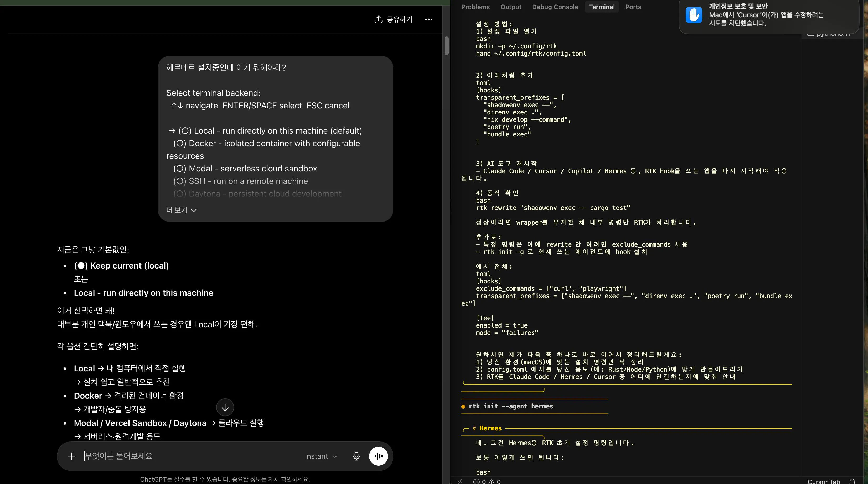Click the "rtk rewrite" test command in terminal
The height and width of the screenshot is (484, 868).
tap(553, 208)
